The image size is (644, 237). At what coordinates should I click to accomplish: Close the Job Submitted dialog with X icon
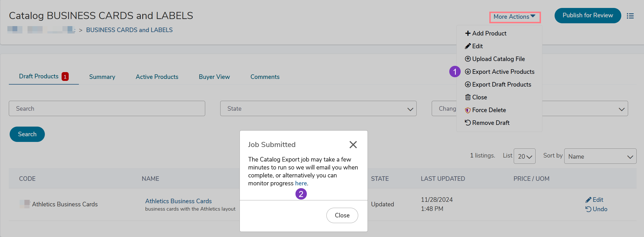[x=353, y=145]
